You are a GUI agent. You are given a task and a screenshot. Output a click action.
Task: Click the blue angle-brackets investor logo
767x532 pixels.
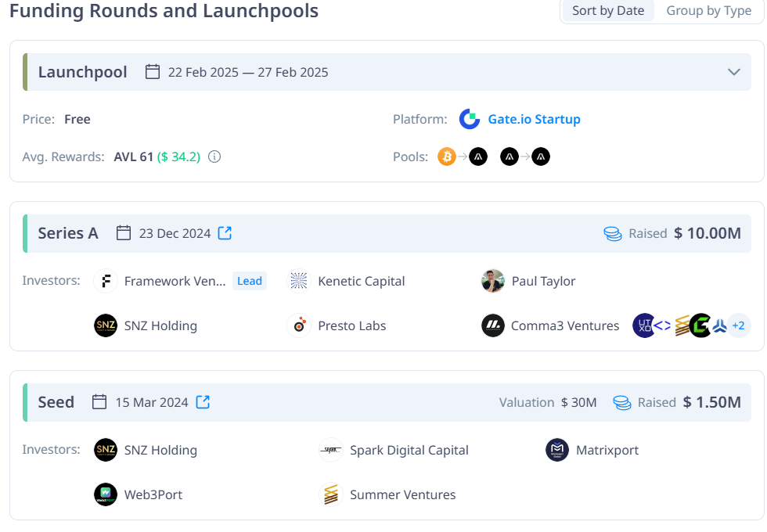[x=662, y=325]
